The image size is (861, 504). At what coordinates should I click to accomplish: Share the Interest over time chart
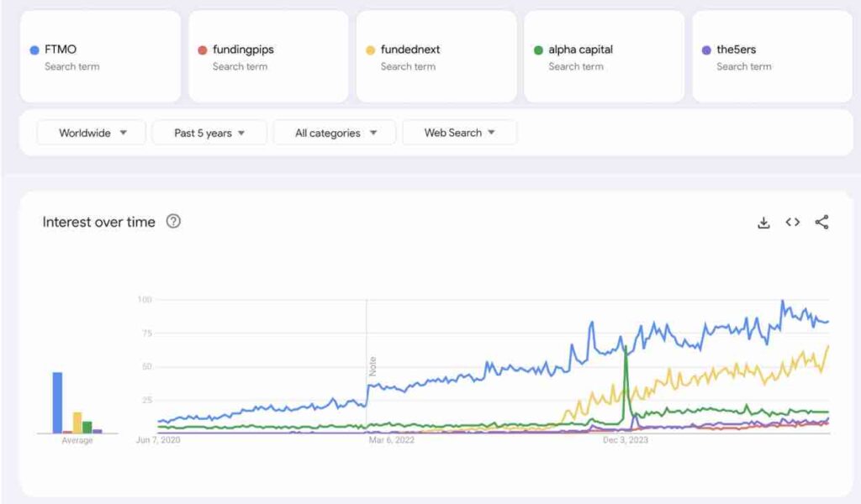820,222
